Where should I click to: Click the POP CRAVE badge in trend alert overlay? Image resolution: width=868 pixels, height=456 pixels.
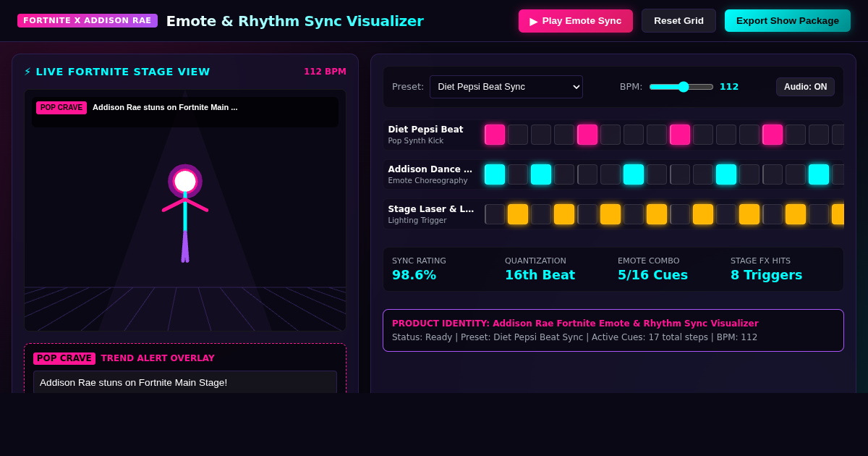point(64,358)
